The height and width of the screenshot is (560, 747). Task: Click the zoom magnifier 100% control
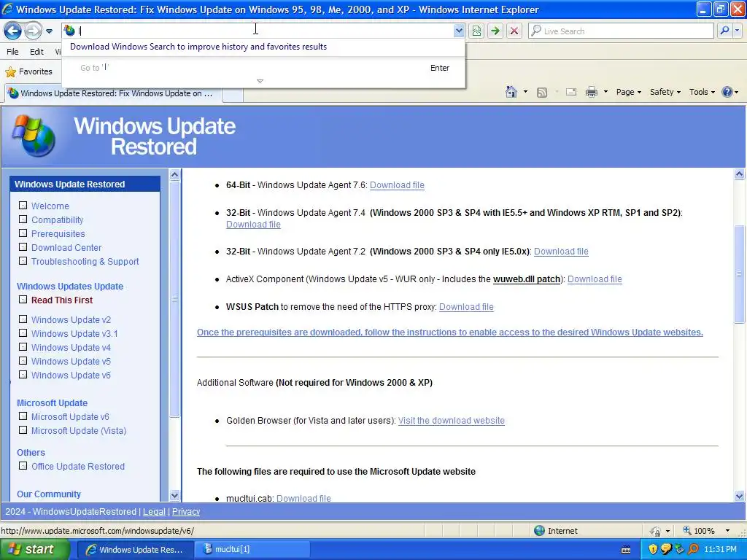pos(698,531)
